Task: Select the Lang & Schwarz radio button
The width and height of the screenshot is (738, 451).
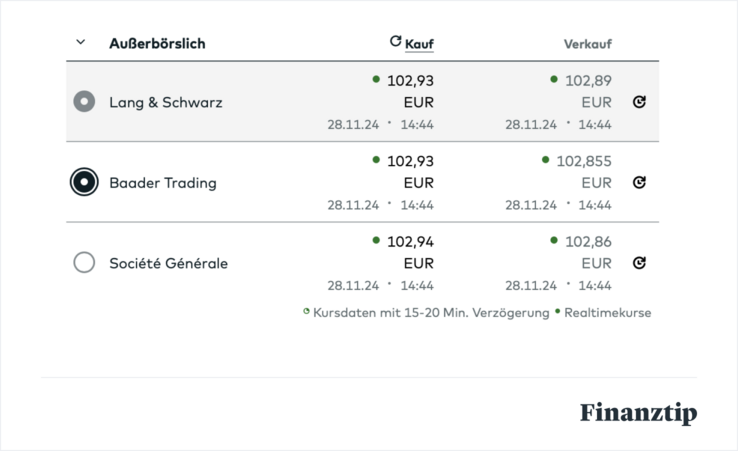Action: tap(84, 102)
